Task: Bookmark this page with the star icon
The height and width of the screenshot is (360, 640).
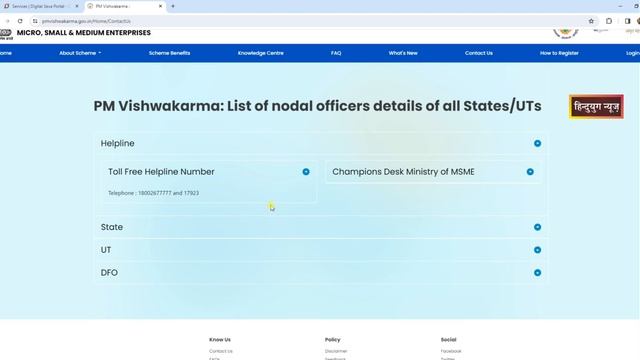Action: (591, 21)
